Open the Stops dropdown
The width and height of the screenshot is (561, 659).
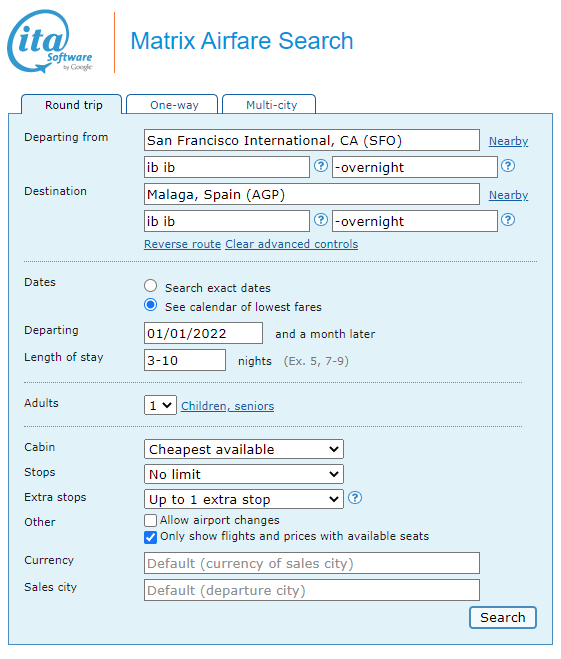click(x=244, y=474)
